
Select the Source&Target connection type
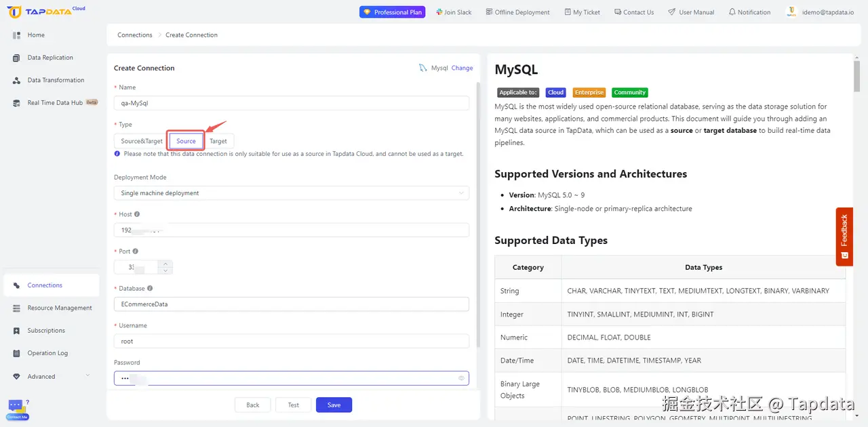(142, 141)
